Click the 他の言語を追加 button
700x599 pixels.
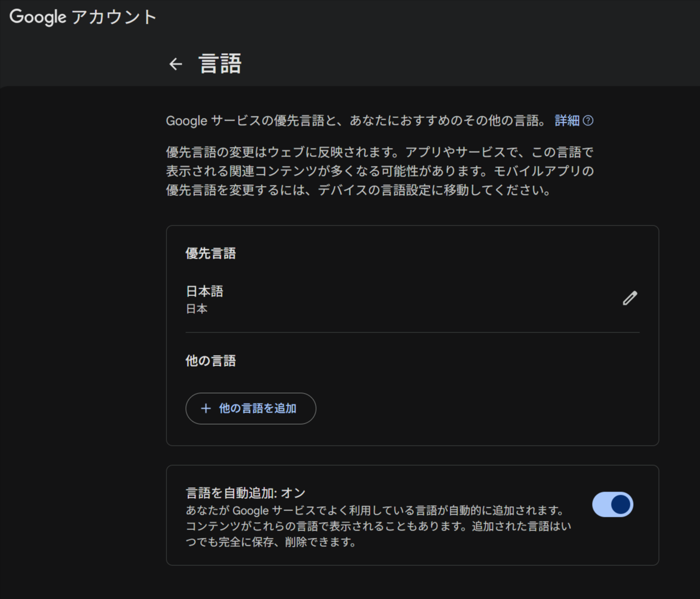point(251,408)
